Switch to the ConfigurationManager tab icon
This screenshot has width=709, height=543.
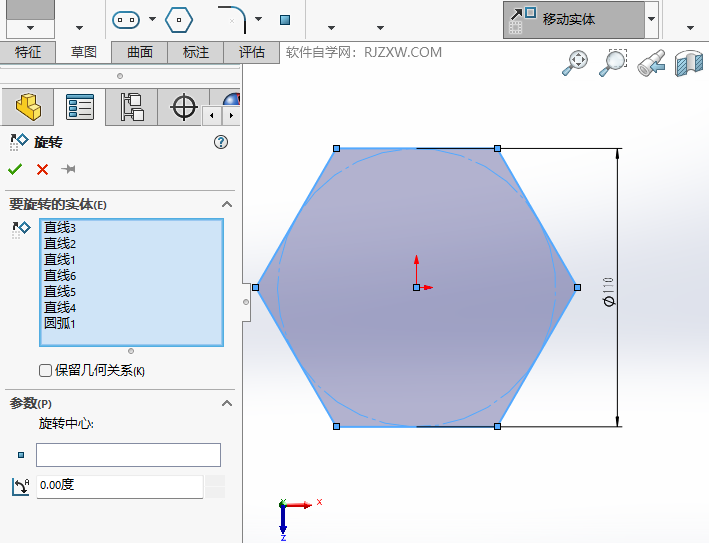131,106
